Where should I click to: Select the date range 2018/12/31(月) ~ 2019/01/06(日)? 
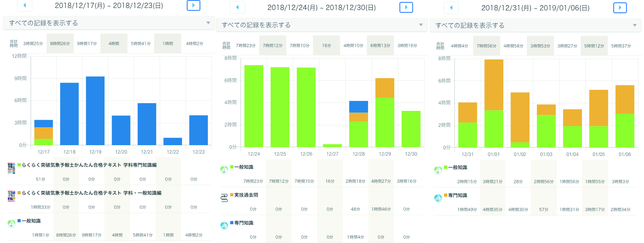tap(535, 8)
